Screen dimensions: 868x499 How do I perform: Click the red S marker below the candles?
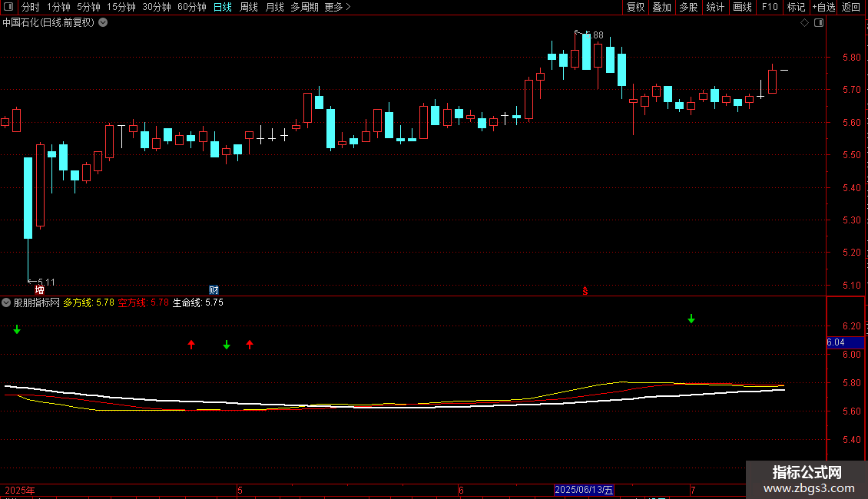[585, 291]
